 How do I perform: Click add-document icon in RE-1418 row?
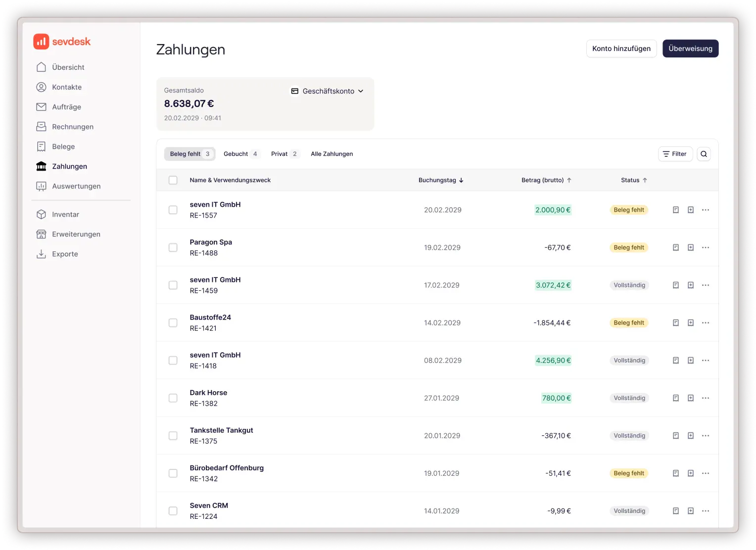coord(691,360)
